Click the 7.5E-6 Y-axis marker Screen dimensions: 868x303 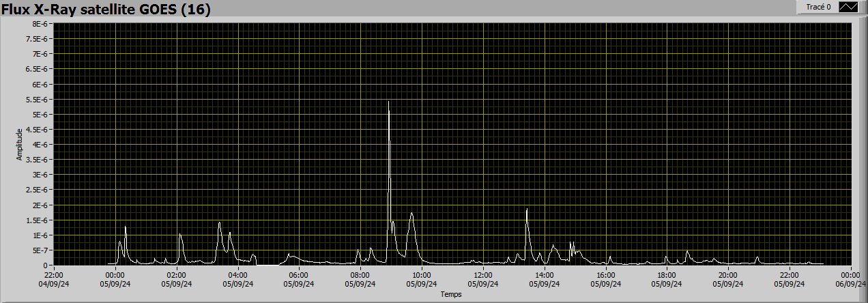(x=36, y=39)
